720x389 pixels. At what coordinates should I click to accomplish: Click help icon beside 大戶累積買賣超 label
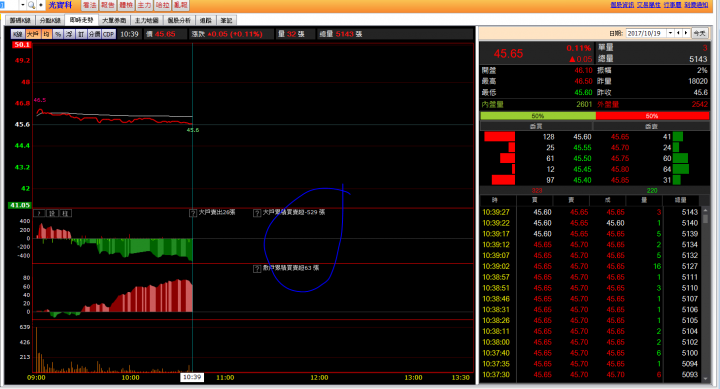click(x=257, y=213)
